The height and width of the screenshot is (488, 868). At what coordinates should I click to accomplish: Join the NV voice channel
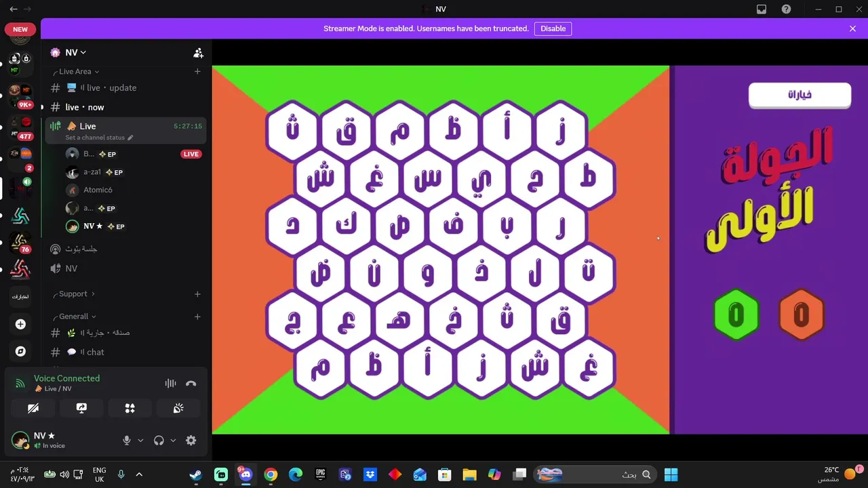coord(125,268)
